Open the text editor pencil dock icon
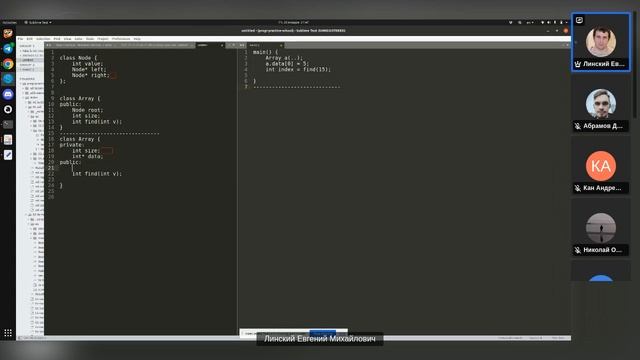Viewport: 640px width, 360px height. click(x=8, y=155)
